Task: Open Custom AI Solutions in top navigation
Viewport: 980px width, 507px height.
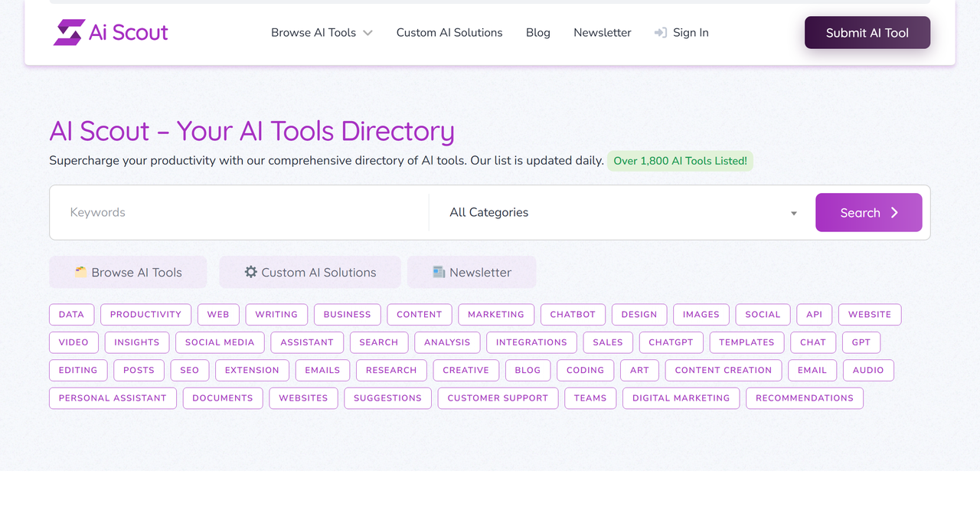Action: (x=449, y=33)
